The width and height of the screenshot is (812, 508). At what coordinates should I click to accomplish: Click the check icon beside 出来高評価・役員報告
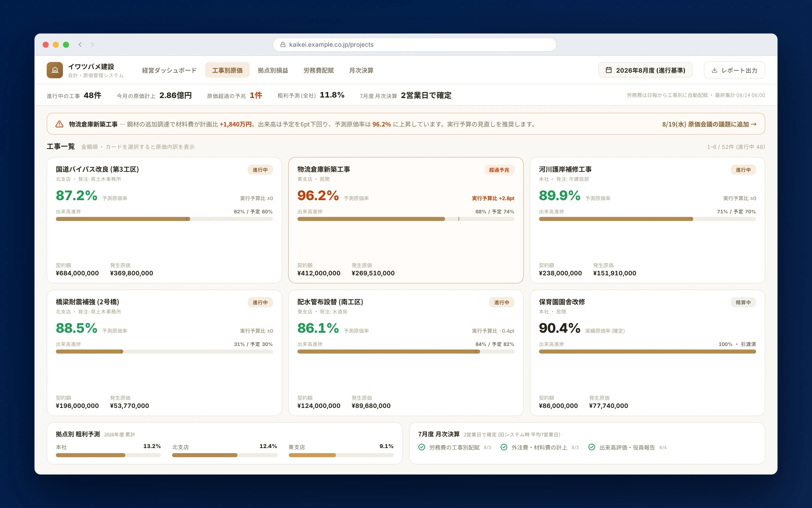pos(591,447)
